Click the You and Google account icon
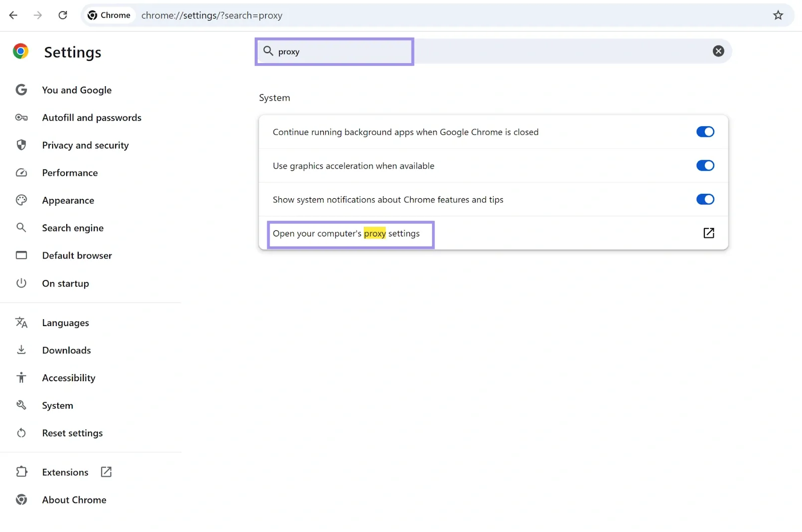The image size is (802, 532). 21,90
